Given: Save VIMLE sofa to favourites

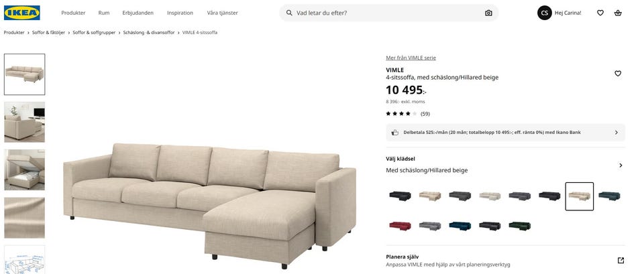Looking at the screenshot, I should [x=618, y=74].
